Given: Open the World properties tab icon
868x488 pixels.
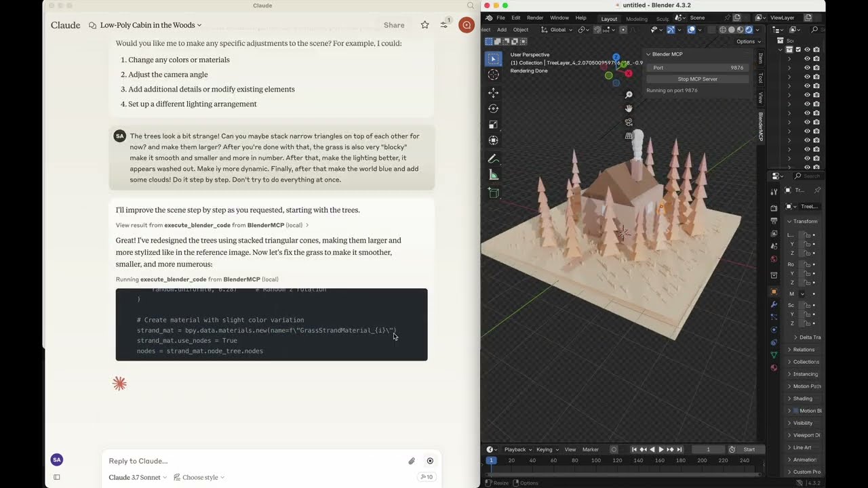Looking at the screenshot, I should click(774, 259).
